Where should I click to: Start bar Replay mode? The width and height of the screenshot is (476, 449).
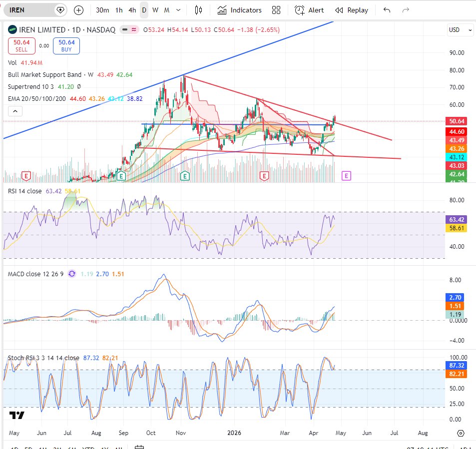pyautogui.click(x=352, y=10)
